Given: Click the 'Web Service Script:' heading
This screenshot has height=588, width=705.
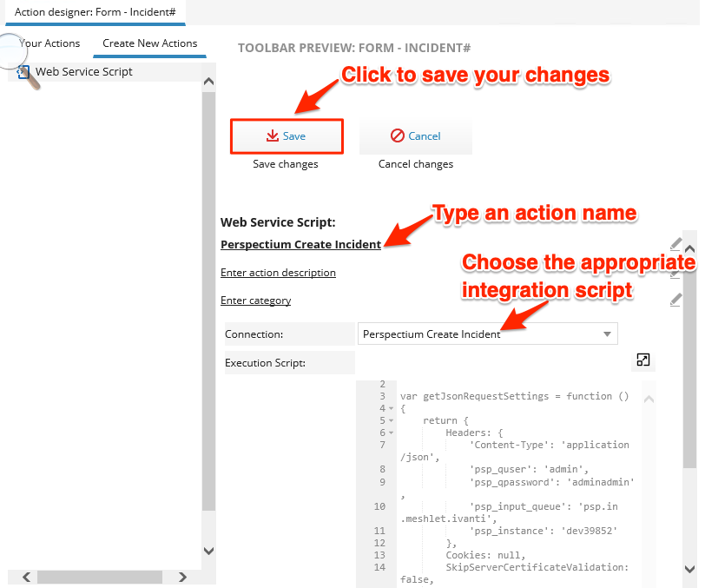Looking at the screenshot, I should 278,222.
